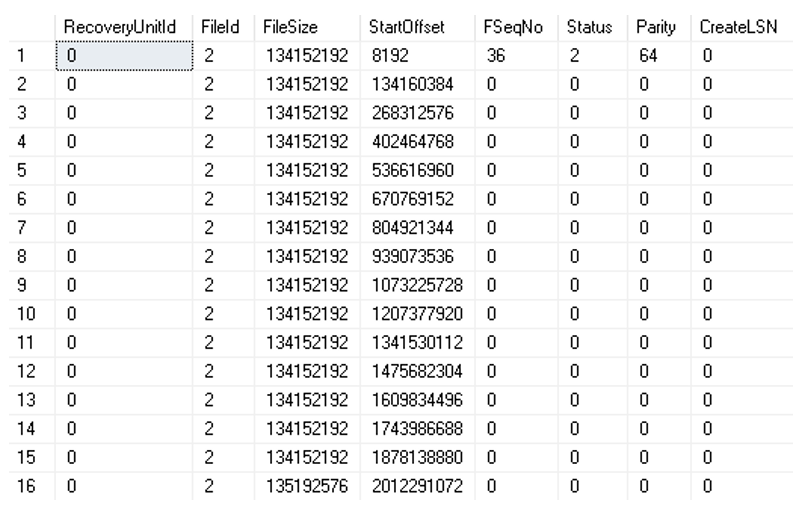Select the StartOffset column header
Screen dimensions: 802x506
coord(407,24)
